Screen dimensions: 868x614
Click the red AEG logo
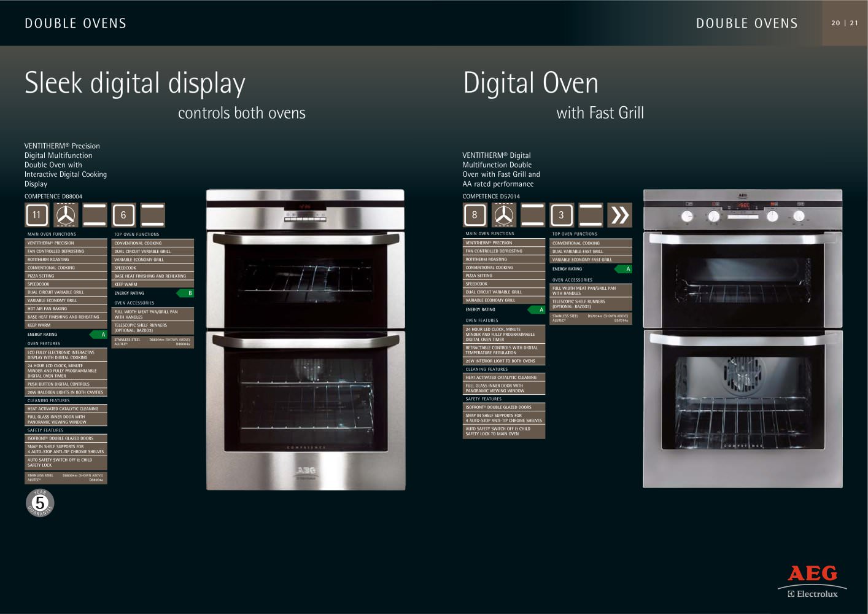click(x=813, y=573)
